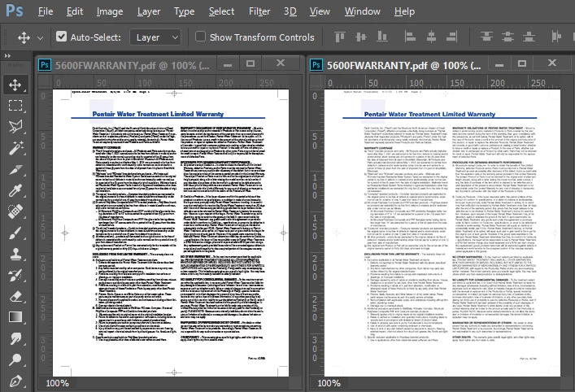Click Align bottom edges button
The width and height of the screenshot is (575, 392).
click(x=382, y=37)
